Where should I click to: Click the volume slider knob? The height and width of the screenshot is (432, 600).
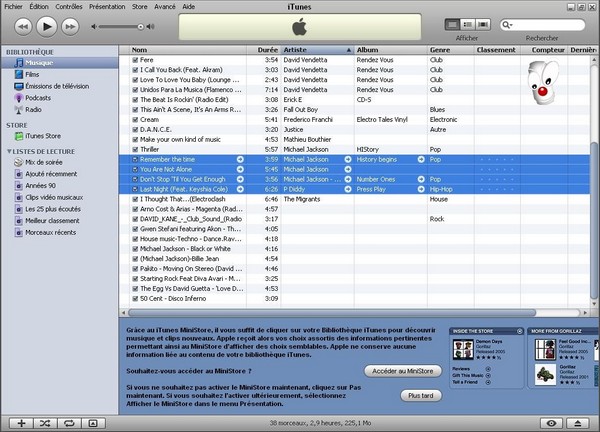tap(140, 27)
